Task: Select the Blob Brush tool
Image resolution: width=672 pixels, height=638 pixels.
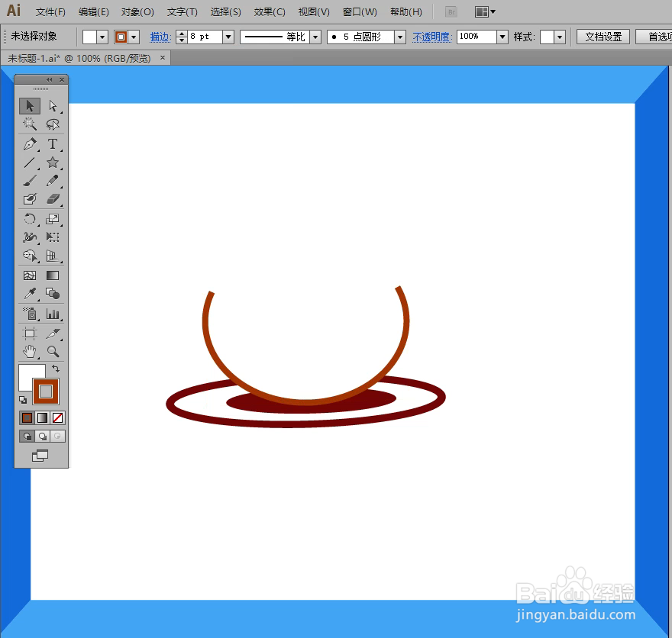Action: pyautogui.click(x=30, y=199)
